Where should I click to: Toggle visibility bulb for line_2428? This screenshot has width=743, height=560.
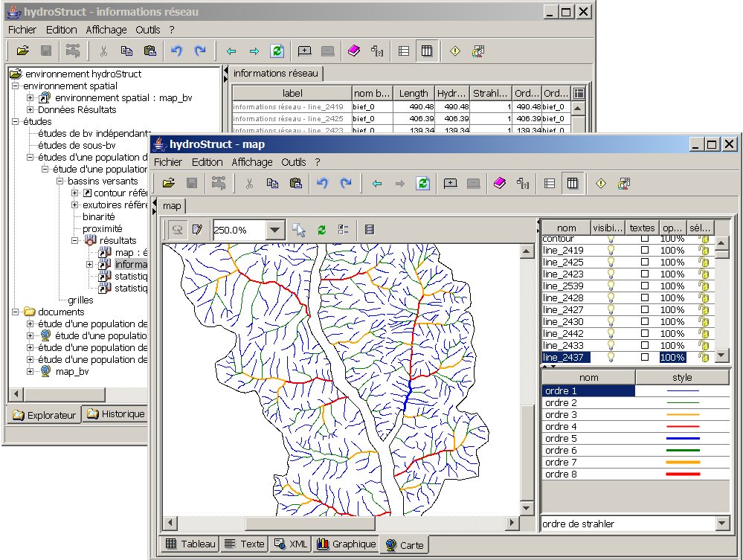click(x=611, y=297)
